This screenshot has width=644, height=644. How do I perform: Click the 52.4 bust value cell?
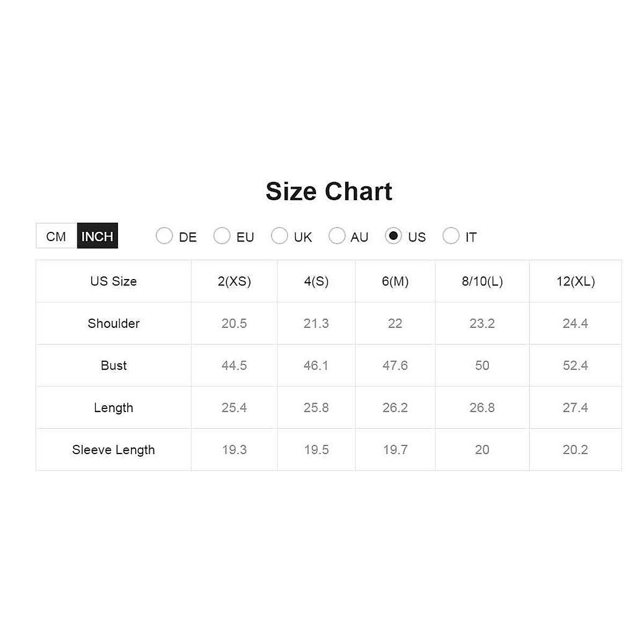click(575, 365)
